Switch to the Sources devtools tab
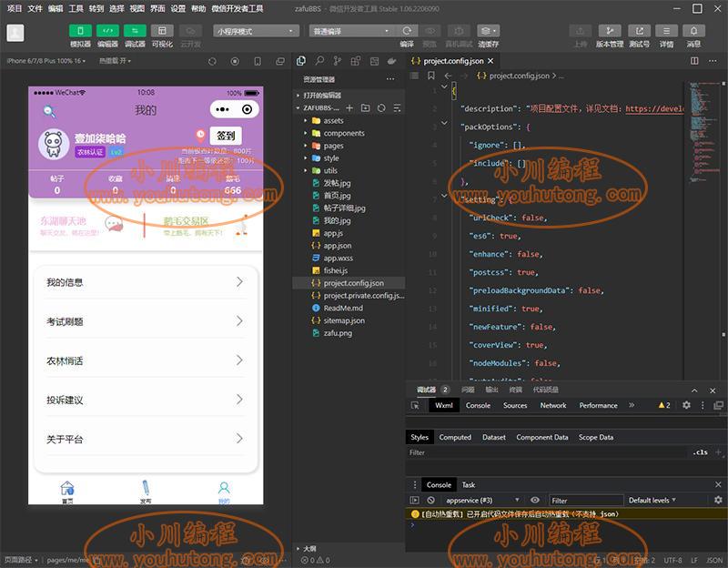The width and height of the screenshot is (728, 568). click(x=515, y=405)
